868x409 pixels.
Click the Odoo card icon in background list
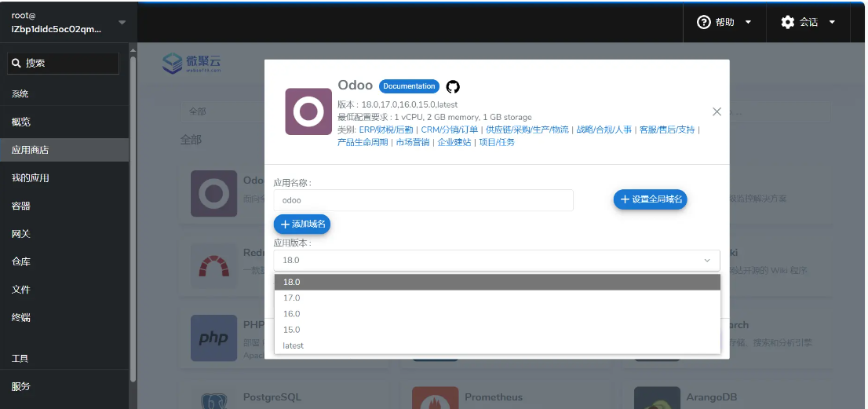(x=213, y=194)
